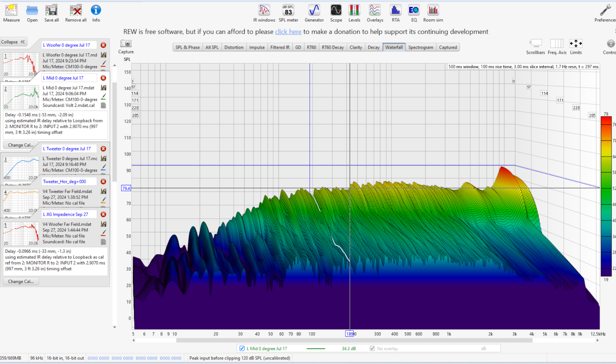
Task: Select the Tweeter_Hor_deg+000 thumbnail
Action: (x=21, y=201)
